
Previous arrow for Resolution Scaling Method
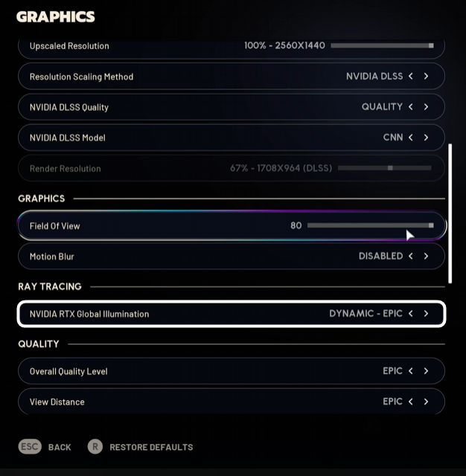pyautogui.click(x=410, y=77)
